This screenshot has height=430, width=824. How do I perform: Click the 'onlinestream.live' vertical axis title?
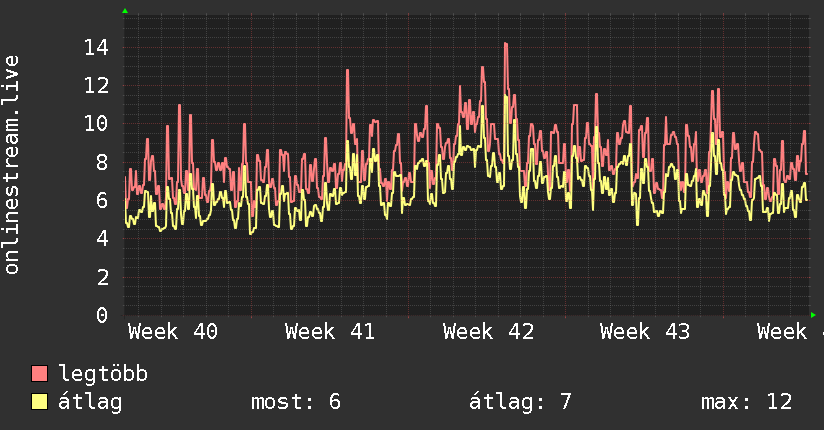12,165
